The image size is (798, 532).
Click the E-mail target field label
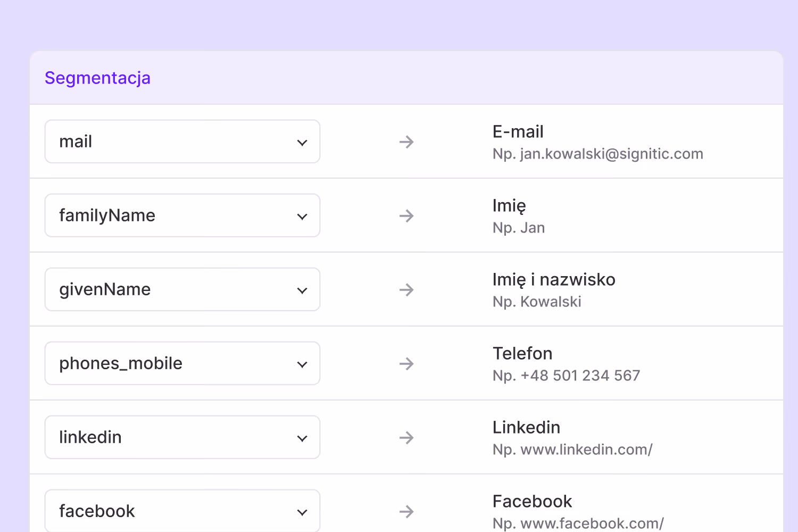(x=518, y=131)
